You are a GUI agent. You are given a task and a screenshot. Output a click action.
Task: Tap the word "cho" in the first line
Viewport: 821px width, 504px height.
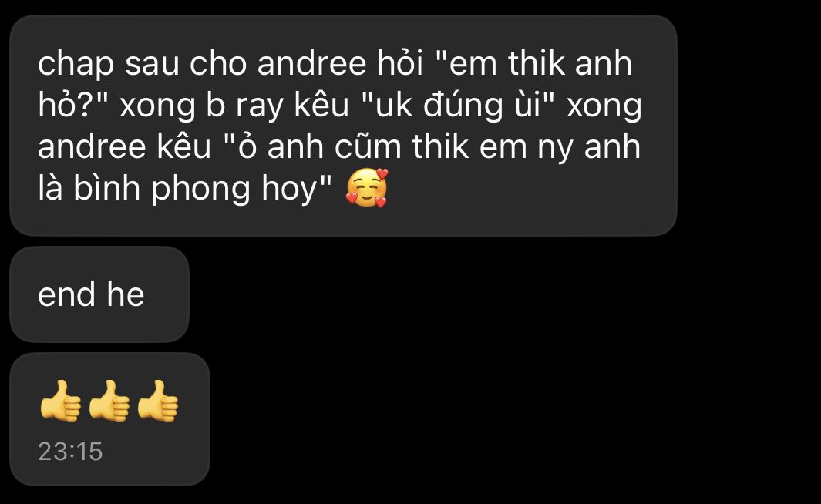(218, 62)
